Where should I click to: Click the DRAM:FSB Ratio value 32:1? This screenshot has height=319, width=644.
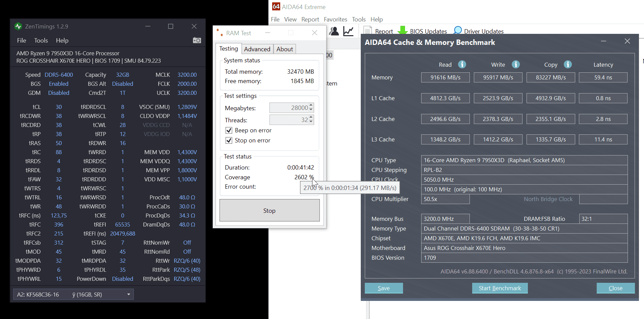pos(603,219)
